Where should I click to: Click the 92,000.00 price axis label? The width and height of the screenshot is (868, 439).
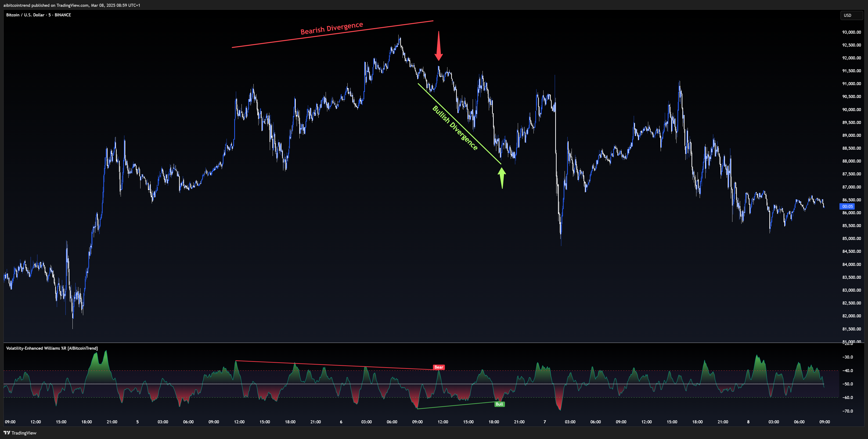pyautogui.click(x=851, y=58)
